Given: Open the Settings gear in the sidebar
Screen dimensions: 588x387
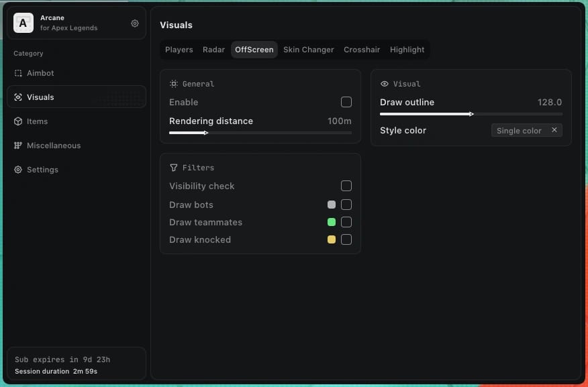Looking at the screenshot, I should [x=18, y=170].
